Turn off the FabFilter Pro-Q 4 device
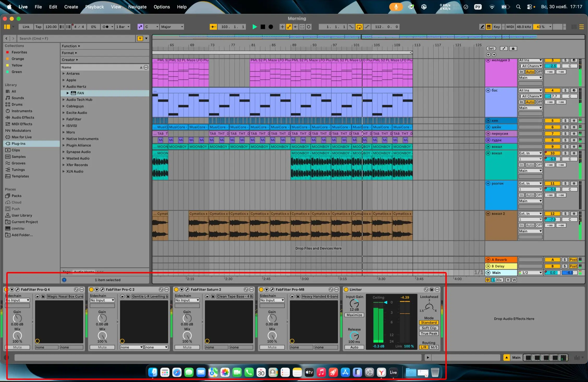 [7, 289]
